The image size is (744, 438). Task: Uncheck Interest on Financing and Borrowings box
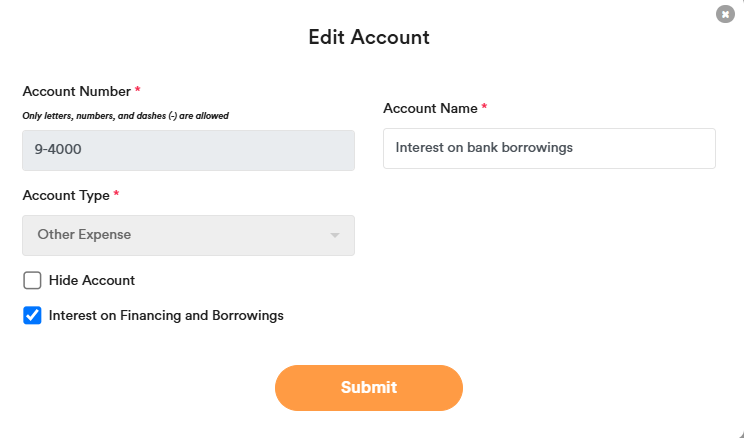[32, 315]
